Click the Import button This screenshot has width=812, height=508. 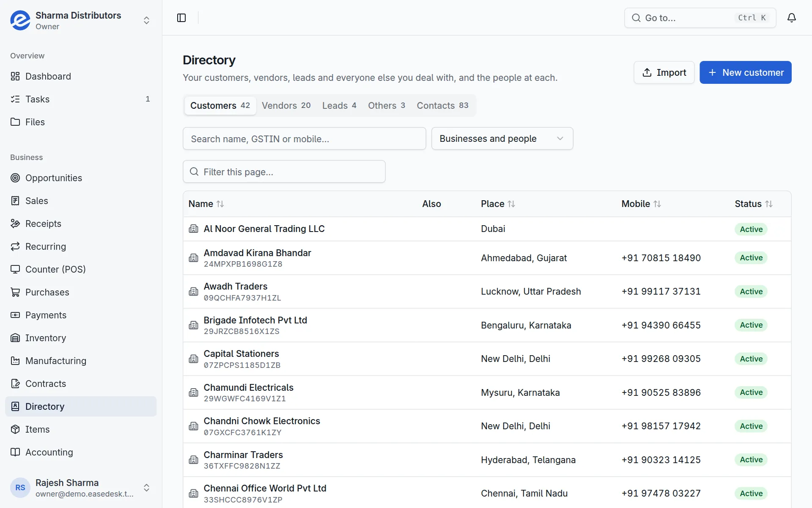point(664,72)
